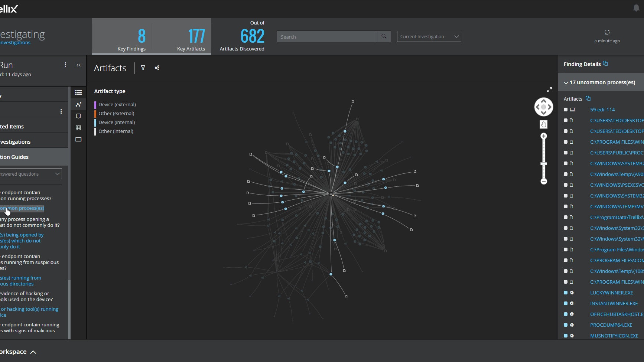This screenshot has width=644, height=362.
Task: Click the share graph icon beside Artifacts
Action: coord(157,68)
